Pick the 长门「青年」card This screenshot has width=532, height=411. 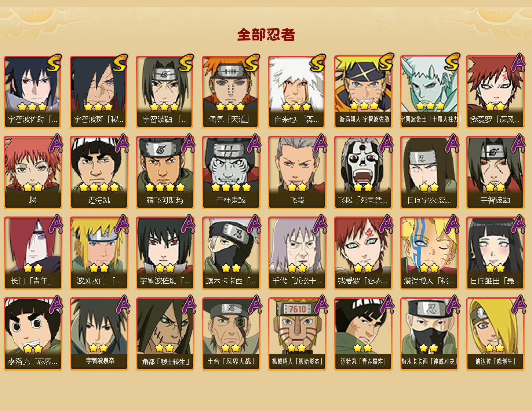(33, 253)
